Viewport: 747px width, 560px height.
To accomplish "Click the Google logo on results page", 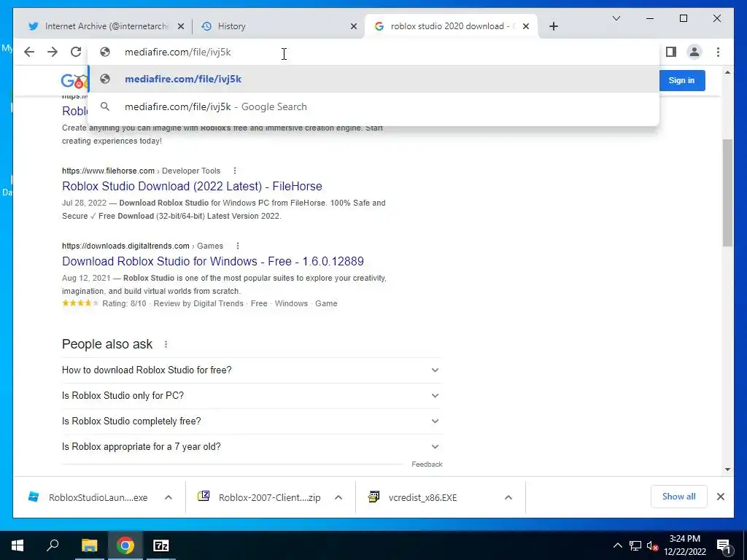I will pyautogui.click(x=74, y=81).
